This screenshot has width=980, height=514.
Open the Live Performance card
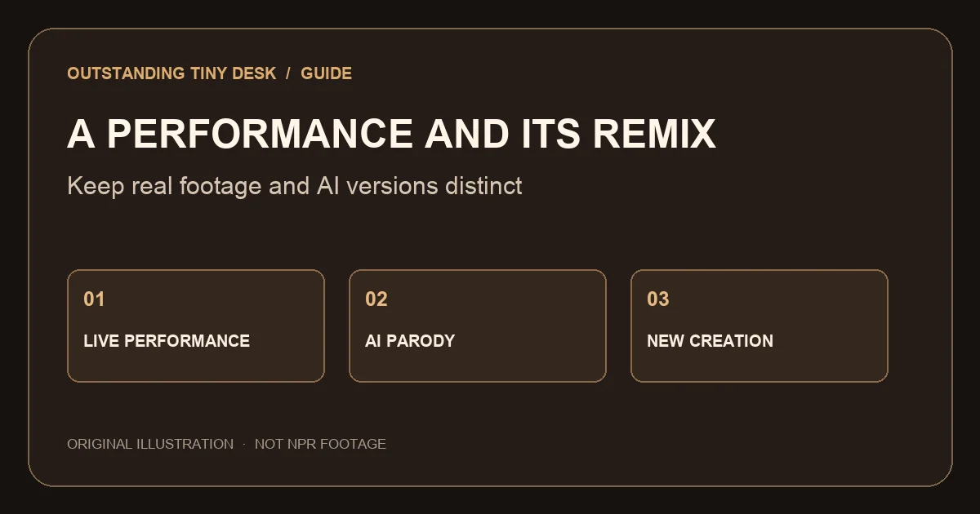[196, 326]
